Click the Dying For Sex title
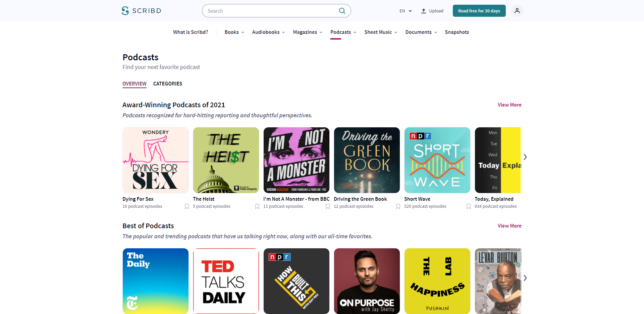 (138, 199)
